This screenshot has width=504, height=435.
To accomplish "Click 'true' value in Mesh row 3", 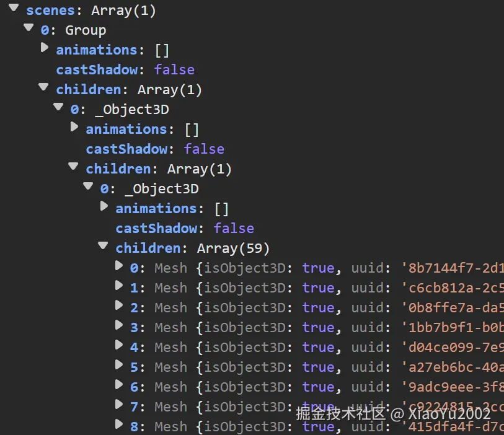I will pos(318,327).
